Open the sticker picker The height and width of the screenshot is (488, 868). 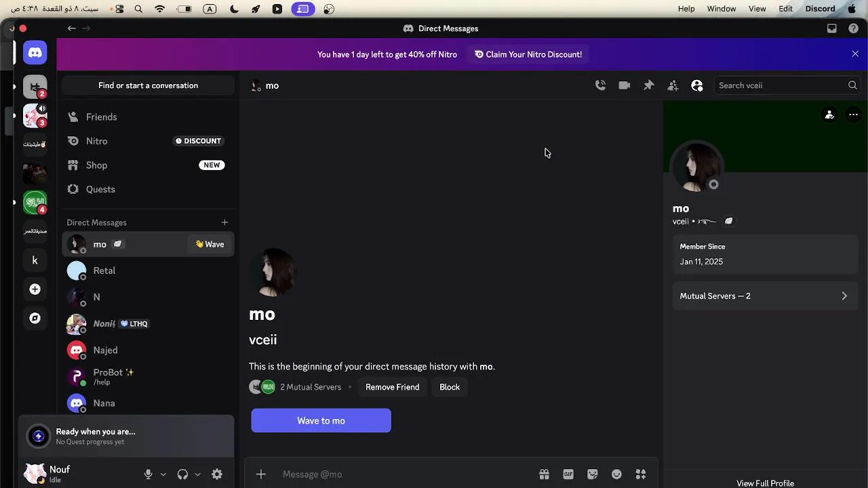tap(593, 474)
